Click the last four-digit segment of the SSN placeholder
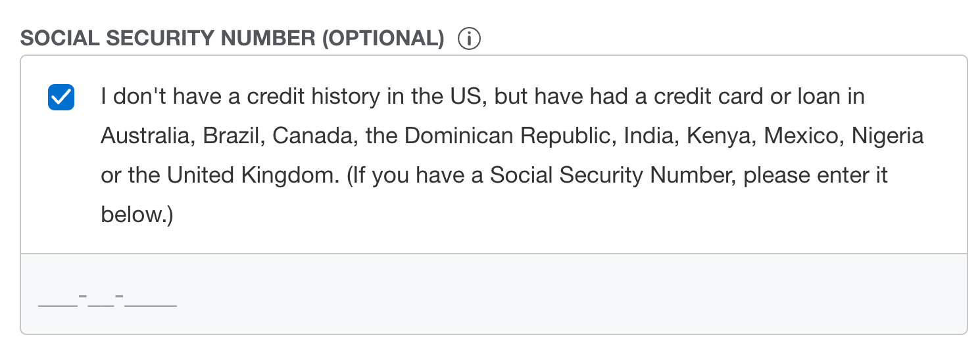The height and width of the screenshot is (360, 980). pyautogui.click(x=151, y=302)
